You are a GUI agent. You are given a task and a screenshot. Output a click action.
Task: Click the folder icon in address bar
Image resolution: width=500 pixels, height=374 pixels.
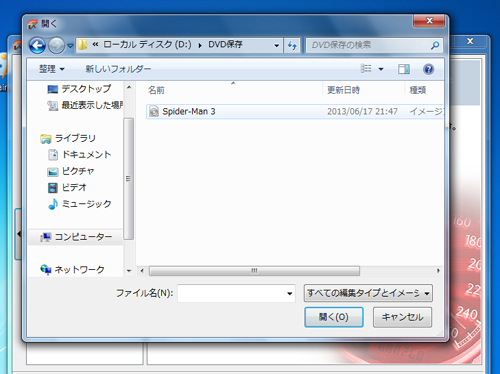point(82,45)
